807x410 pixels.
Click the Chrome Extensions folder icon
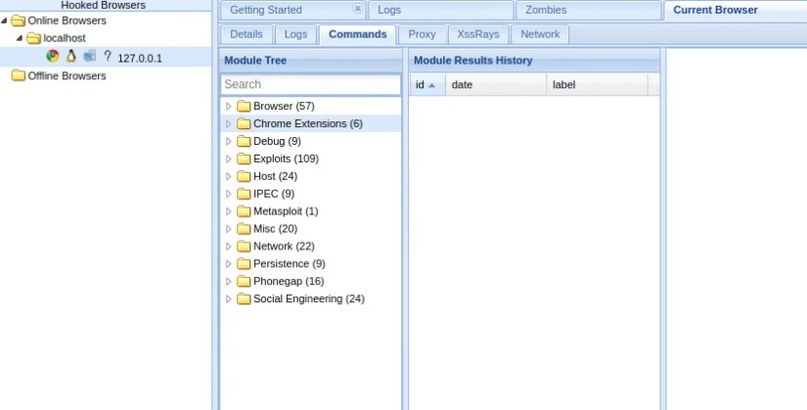click(x=243, y=124)
